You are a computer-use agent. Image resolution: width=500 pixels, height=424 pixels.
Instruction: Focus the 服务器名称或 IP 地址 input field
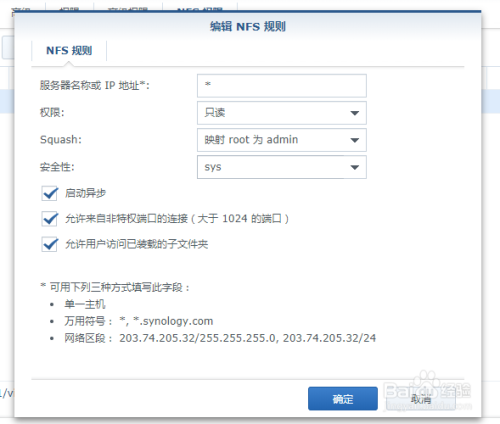pyautogui.click(x=282, y=86)
